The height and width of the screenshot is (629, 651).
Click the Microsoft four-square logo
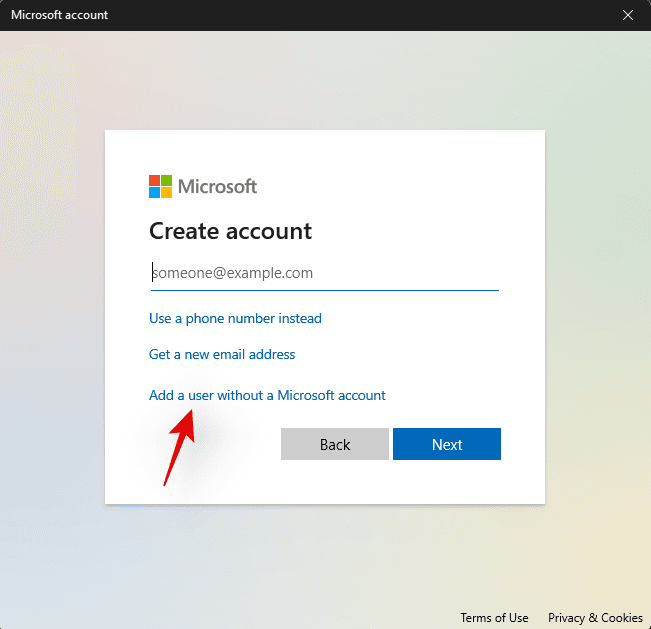pos(161,186)
